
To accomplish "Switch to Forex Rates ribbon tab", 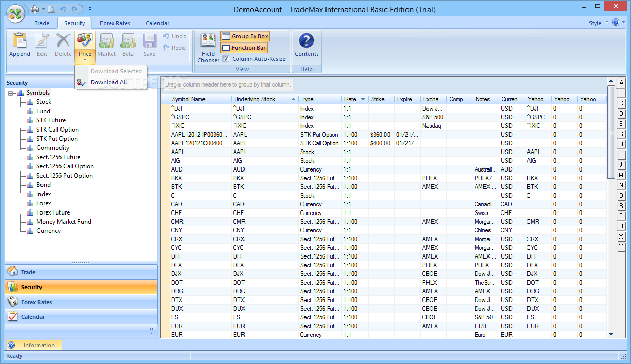I will 115,23.
